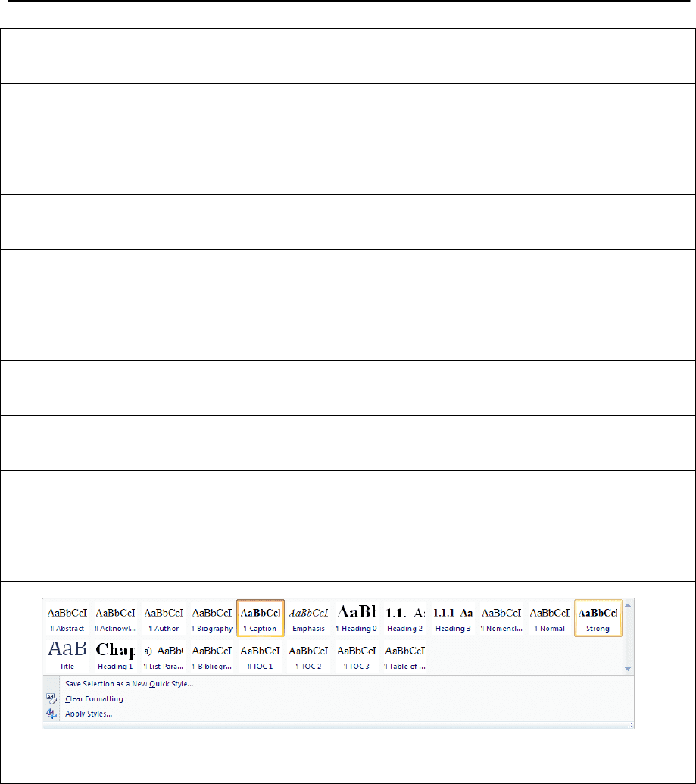Apply the Acknowledgement style thumbnail
The width and height of the screenshot is (696, 784).
point(115,618)
